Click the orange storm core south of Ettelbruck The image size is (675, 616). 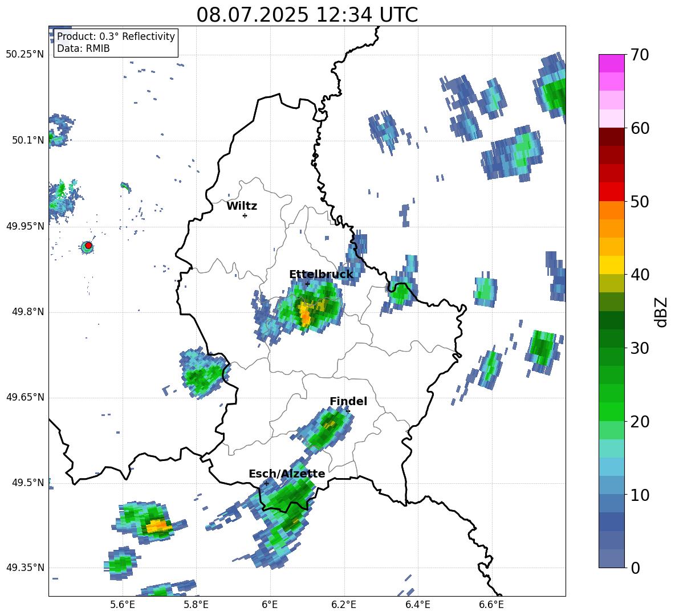pyautogui.click(x=305, y=314)
